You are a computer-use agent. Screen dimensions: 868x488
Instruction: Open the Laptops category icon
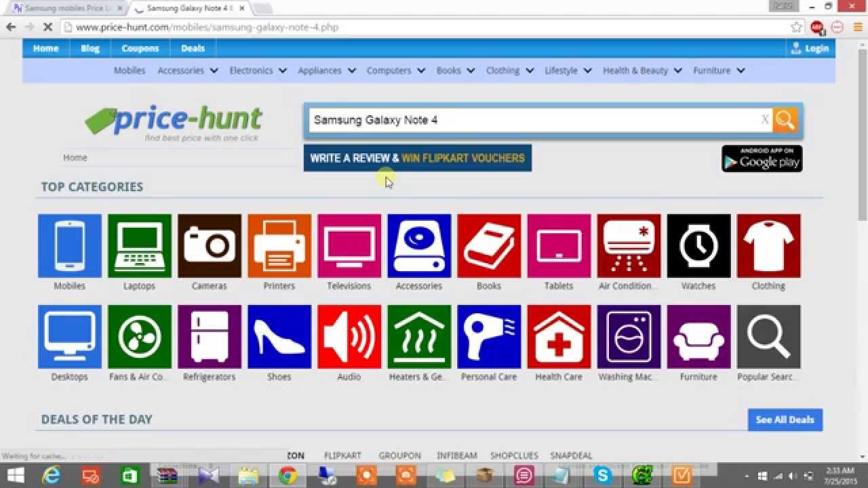[140, 246]
